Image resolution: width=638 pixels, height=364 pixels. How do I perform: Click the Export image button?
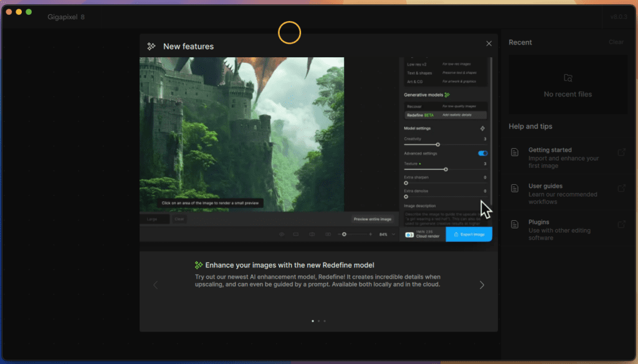(x=469, y=235)
